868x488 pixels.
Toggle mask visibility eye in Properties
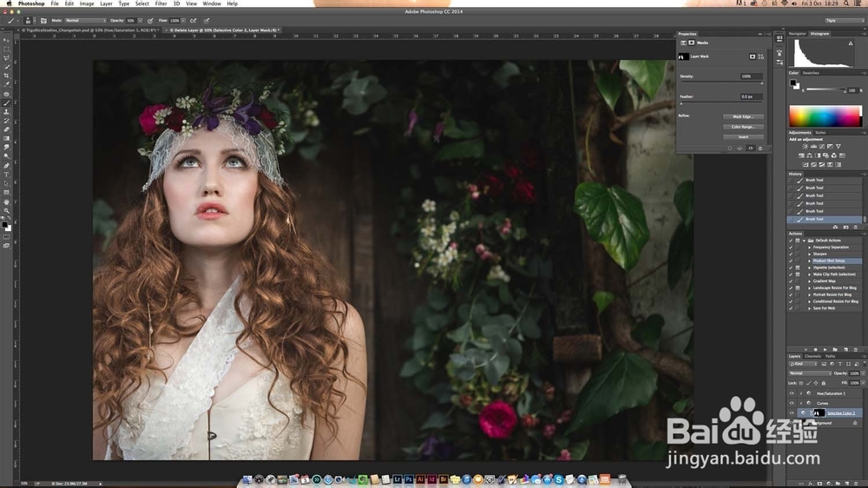pyautogui.click(x=751, y=148)
